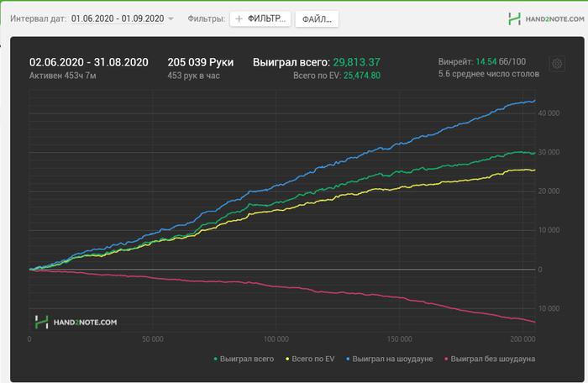588x383 pixels.
Task: Click the 5.6 среднее число столов text
Action: 489,74
